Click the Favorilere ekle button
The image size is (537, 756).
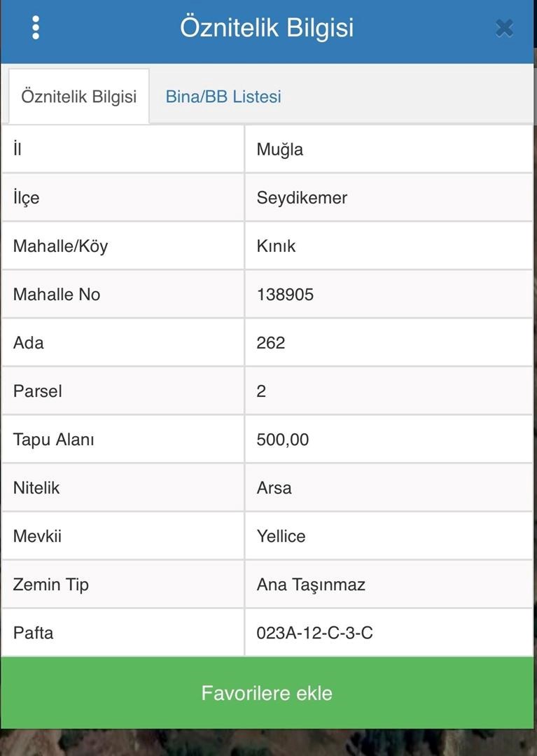point(267,693)
